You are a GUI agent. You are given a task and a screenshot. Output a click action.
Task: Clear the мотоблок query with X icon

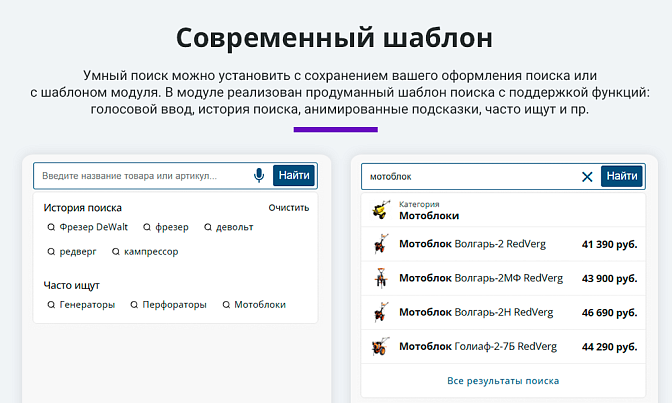click(587, 177)
